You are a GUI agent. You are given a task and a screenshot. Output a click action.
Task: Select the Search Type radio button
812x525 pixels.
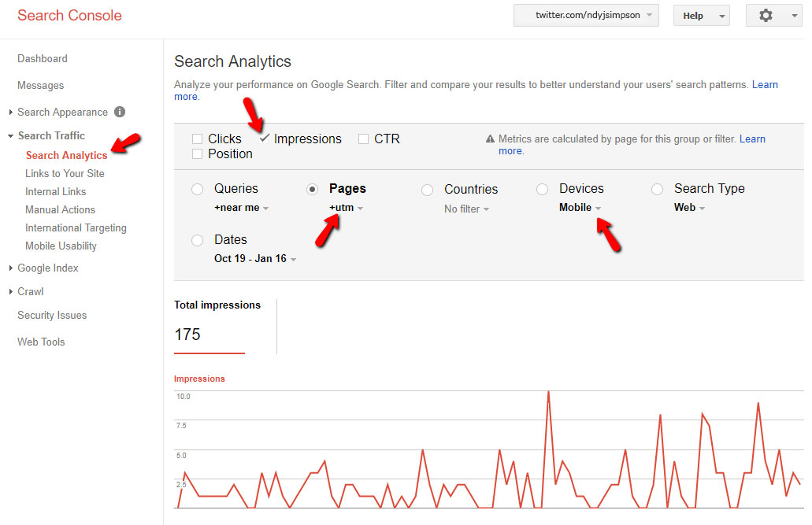pyautogui.click(x=657, y=189)
